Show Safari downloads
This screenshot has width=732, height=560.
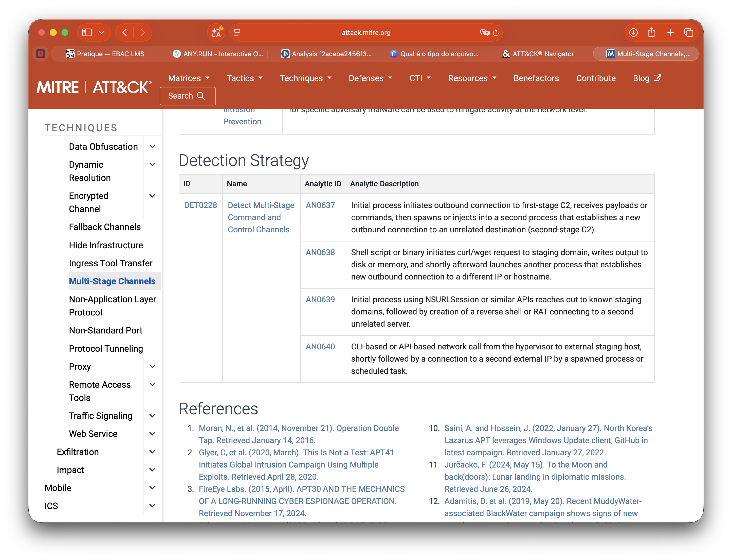(633, 32)
